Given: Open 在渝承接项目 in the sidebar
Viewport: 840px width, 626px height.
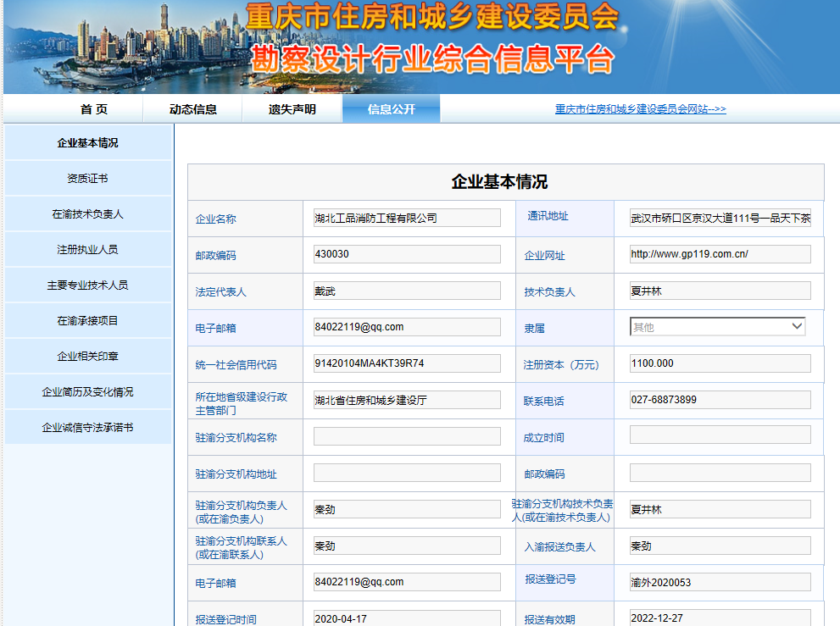Looking at the screenshot, I should (88, 321).
